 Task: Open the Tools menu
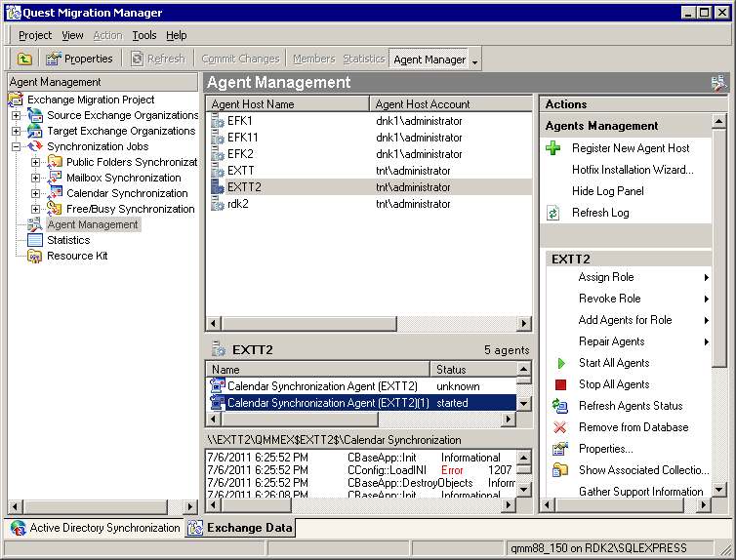click(x=144, y=35)
